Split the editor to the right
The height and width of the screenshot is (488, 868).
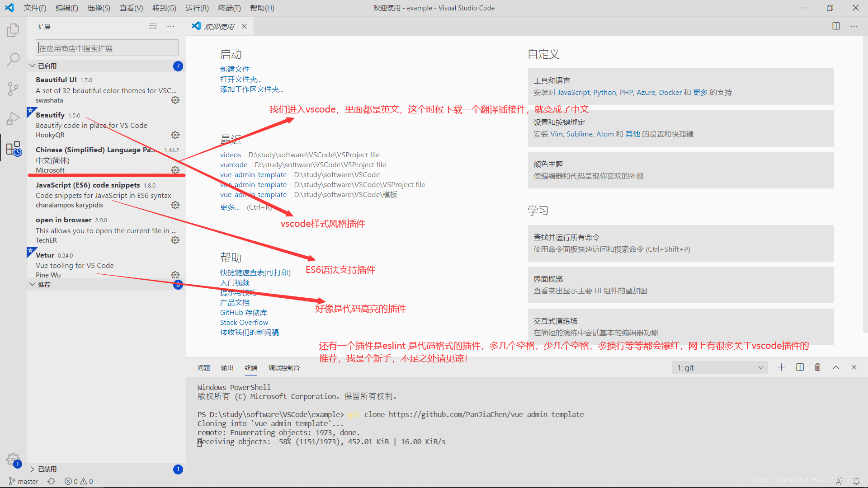(x=836, y=26)
